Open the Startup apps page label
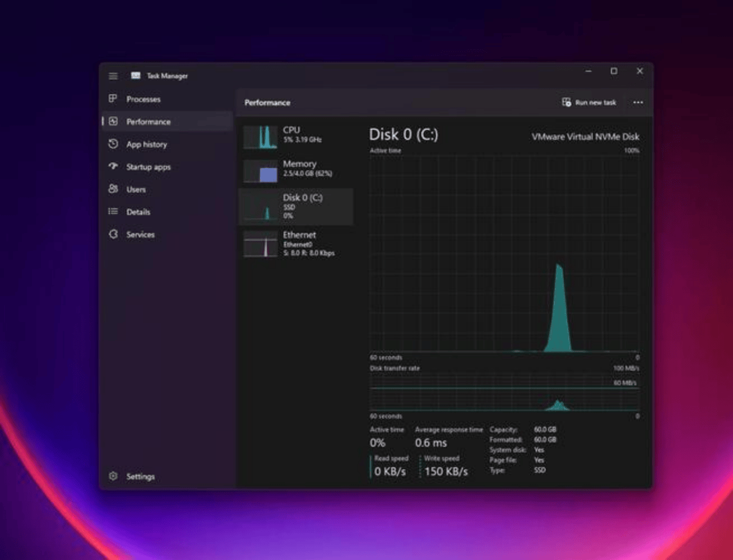This screenshot has height=560, width=733. coord(149,167)
